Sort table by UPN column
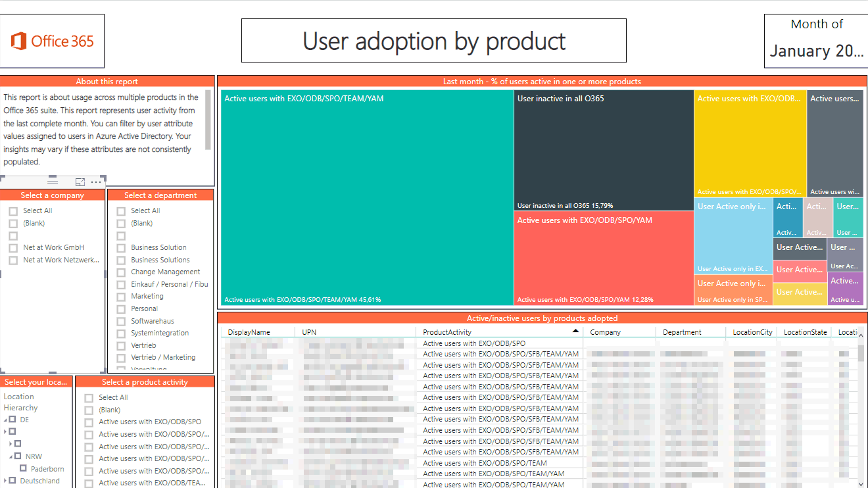Image resolution: width=868 pixels, height=488 pixels. [309, 332]
